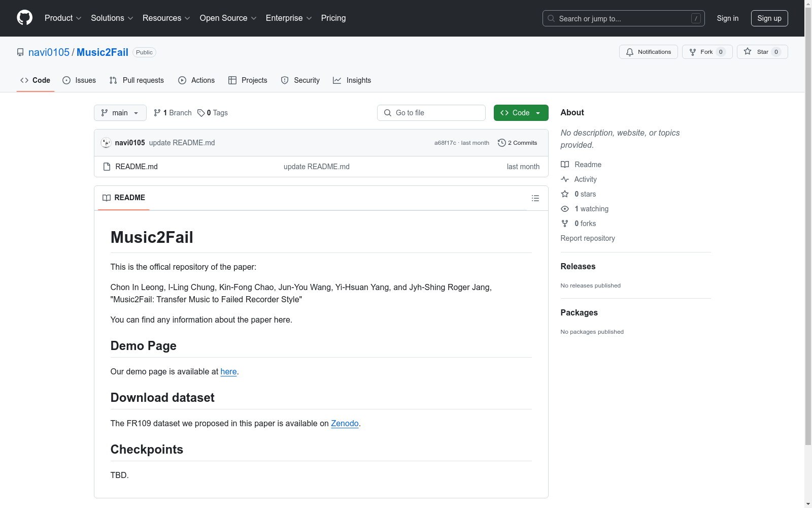Click the README.md file icon
The width and height of the screenshot is (812, 508).
[x=107, y=167]
